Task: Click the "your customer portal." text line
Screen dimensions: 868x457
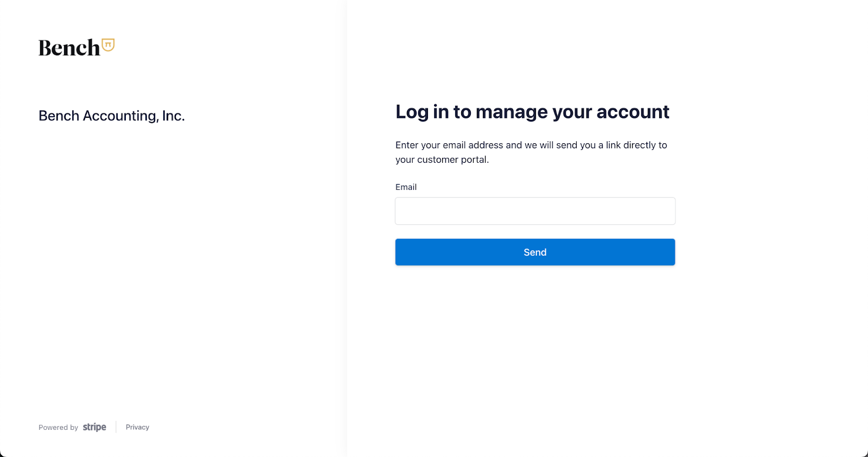Action: 442,160
